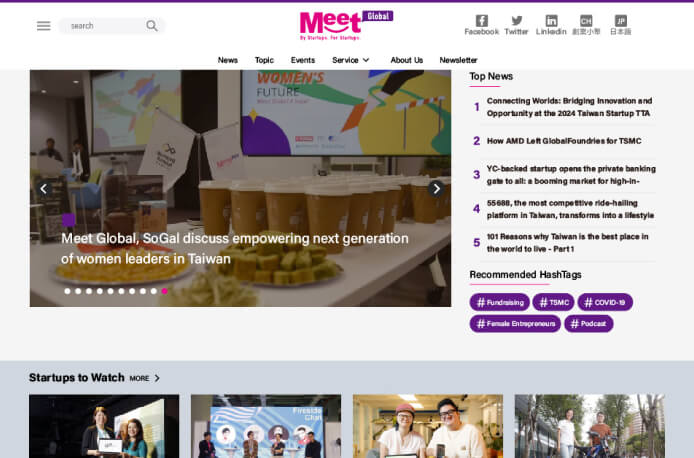Expand the Service dropdown menu
This screenshot has height=458, width=694.
351,60
